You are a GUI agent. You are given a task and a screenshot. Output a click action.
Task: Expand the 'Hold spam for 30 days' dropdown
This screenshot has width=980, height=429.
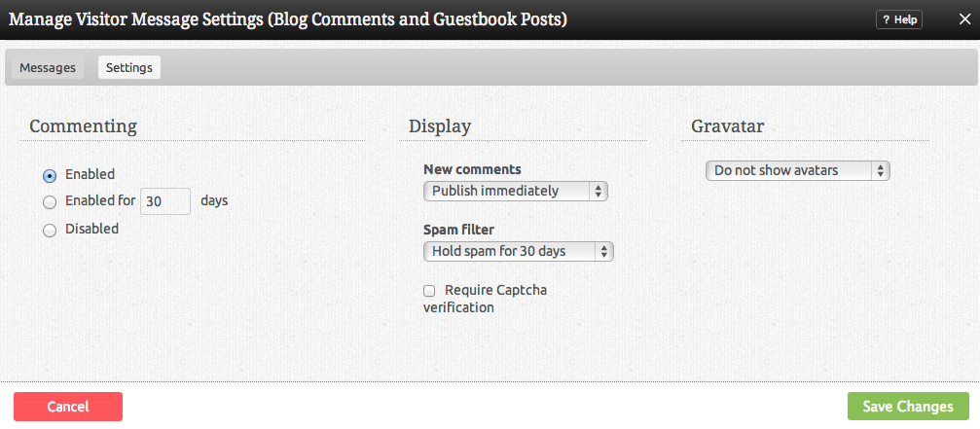pyautogui.click(x=519, y=251)
